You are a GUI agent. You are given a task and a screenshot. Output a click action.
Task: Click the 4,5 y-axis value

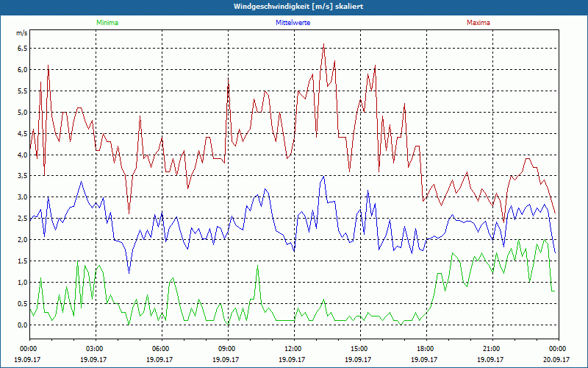(x=22, y=133)
